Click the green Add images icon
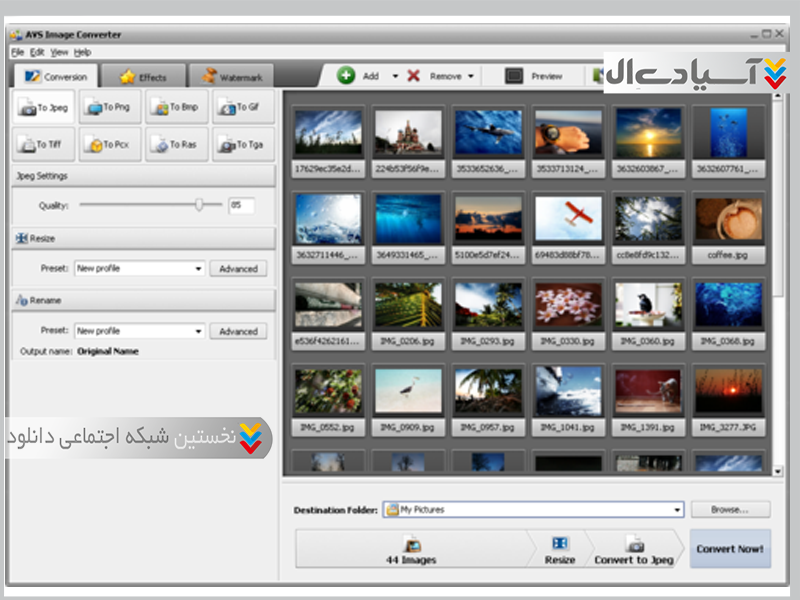800x600 pixels. point(346,76)
